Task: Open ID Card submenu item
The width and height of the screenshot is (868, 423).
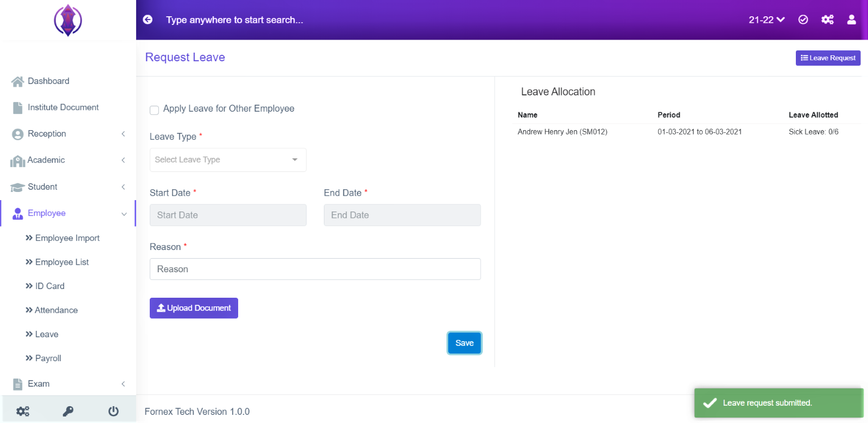Action: pyautogui.click(x=50, y=286)
